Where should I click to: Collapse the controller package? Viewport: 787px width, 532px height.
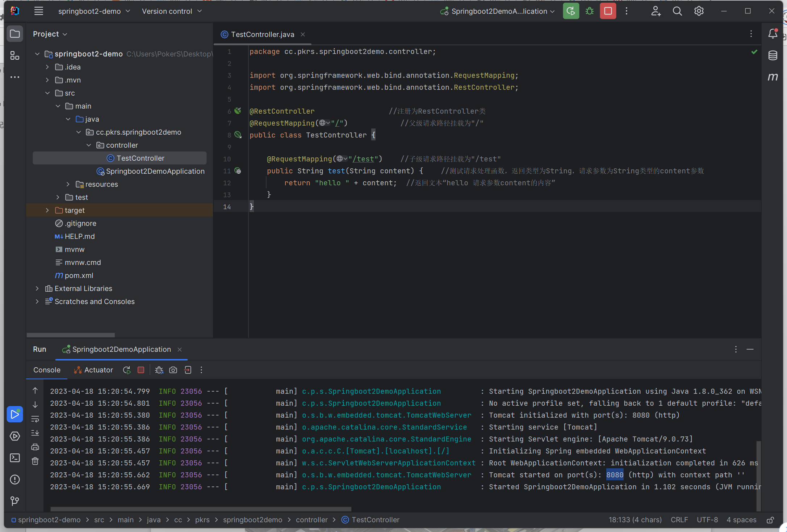(x=89, y=145)
